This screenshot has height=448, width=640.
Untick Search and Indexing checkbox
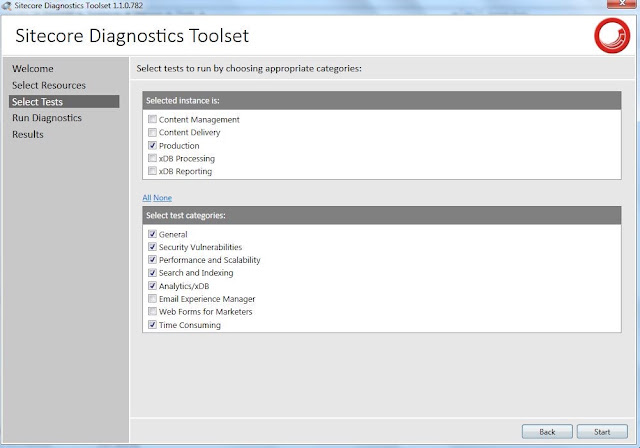(x=152, y=273)
